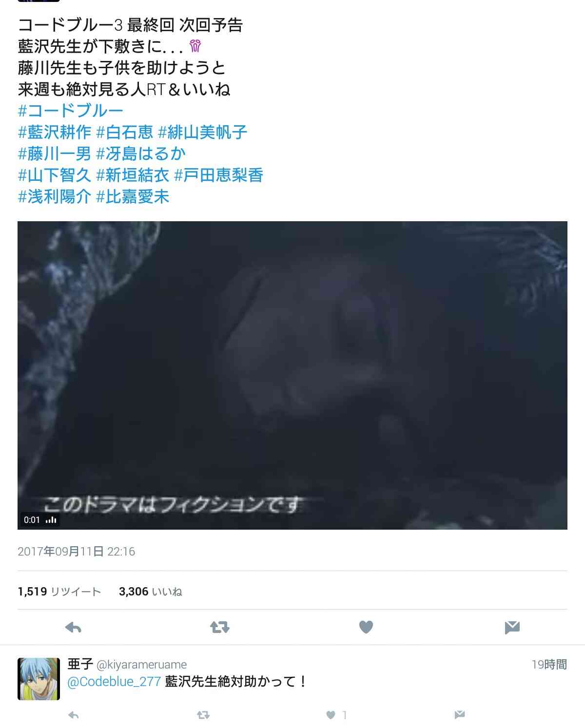Open hashtag #コードブルー
585x728 pixels.
coord(71,111)
